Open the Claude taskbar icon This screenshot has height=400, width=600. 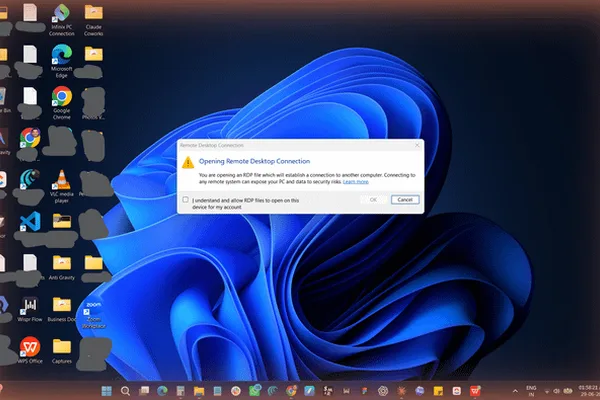[x=401, y=391]
